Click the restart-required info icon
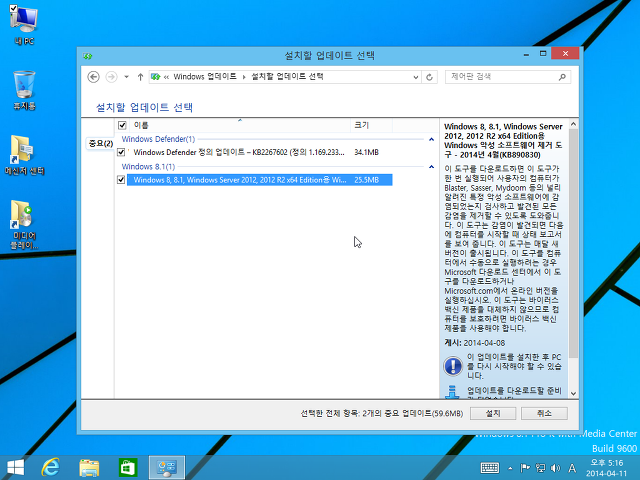The image size is (640, 480). [x=453, y=366]
